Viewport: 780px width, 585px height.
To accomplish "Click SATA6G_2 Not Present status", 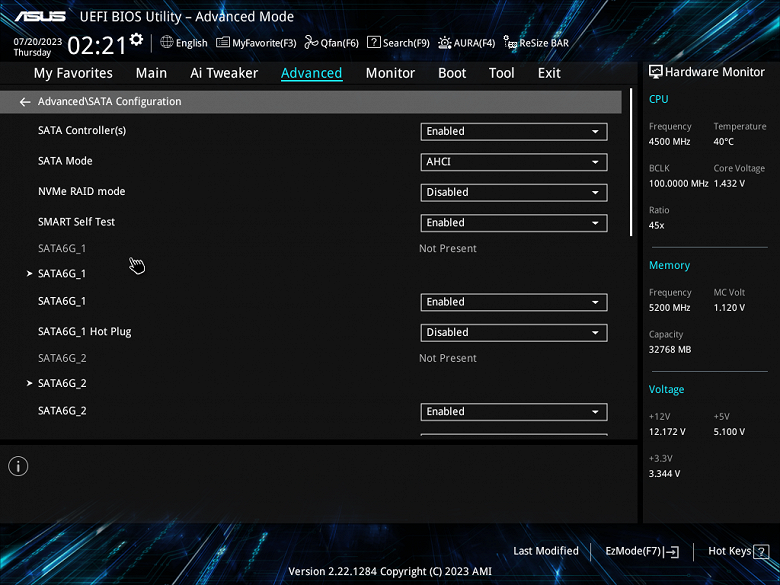I will pos(448,358).
